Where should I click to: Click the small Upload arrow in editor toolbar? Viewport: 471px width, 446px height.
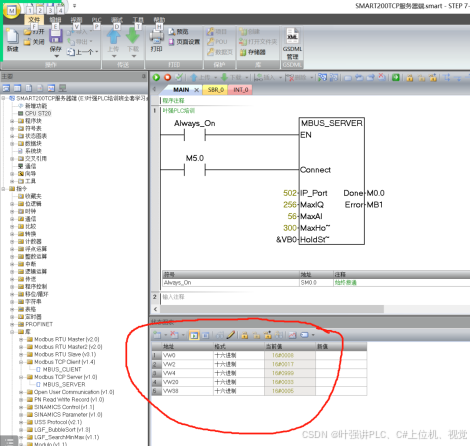(193, 78)
